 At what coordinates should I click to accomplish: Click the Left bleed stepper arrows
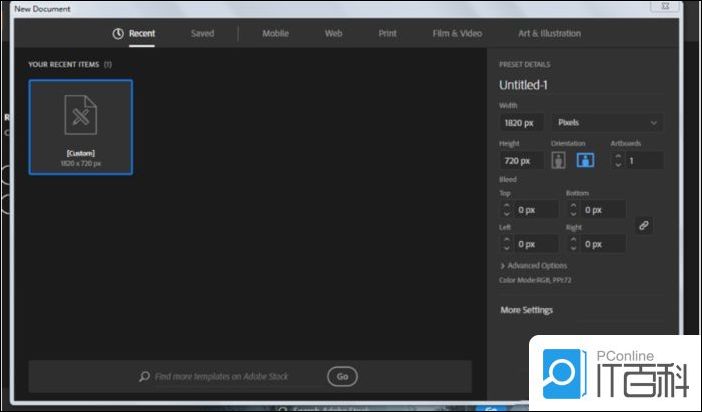click(x=507, y=244)
